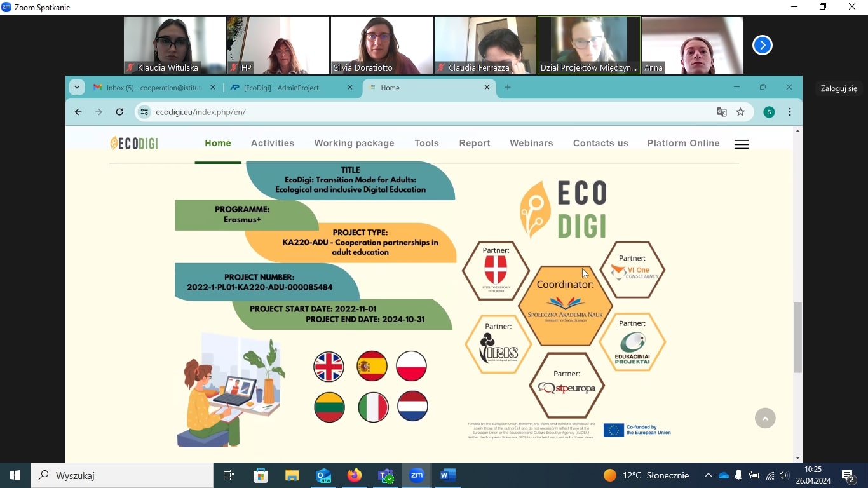
Task: Open Word from taskbar
Action: coord(448,475)
